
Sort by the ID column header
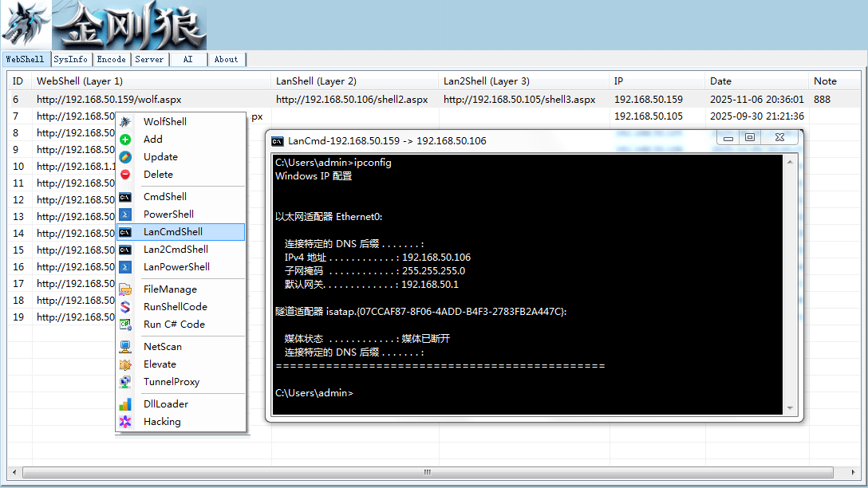(19, 81)
